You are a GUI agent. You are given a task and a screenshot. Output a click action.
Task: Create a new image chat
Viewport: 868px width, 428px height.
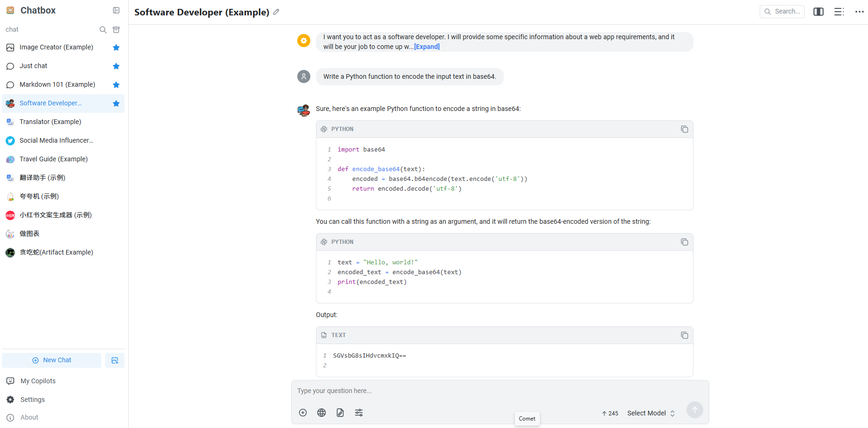(115, 360)
